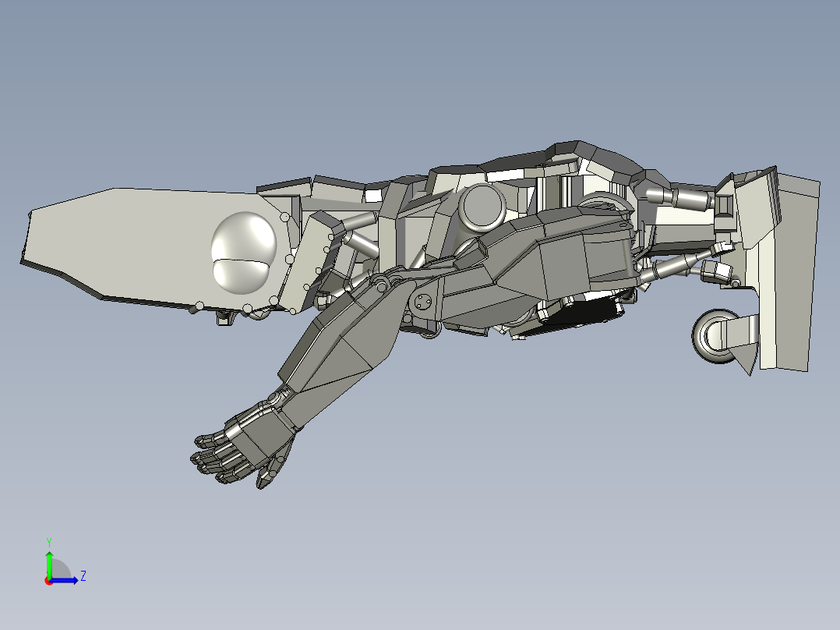The height and width of the screenshot is (630, 840).
Task: Select the red origin dot of the triad
Action: tap(48, 581)
